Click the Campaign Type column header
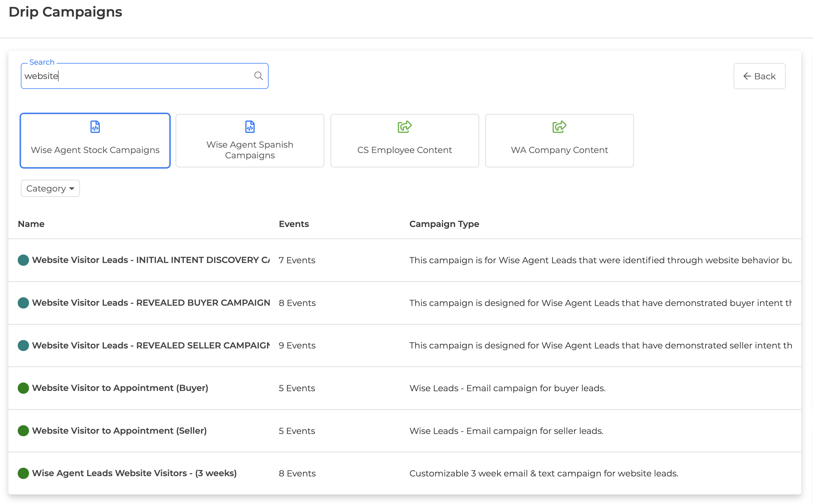The height and width of the screenshot is (504, 813). [444, 224]
